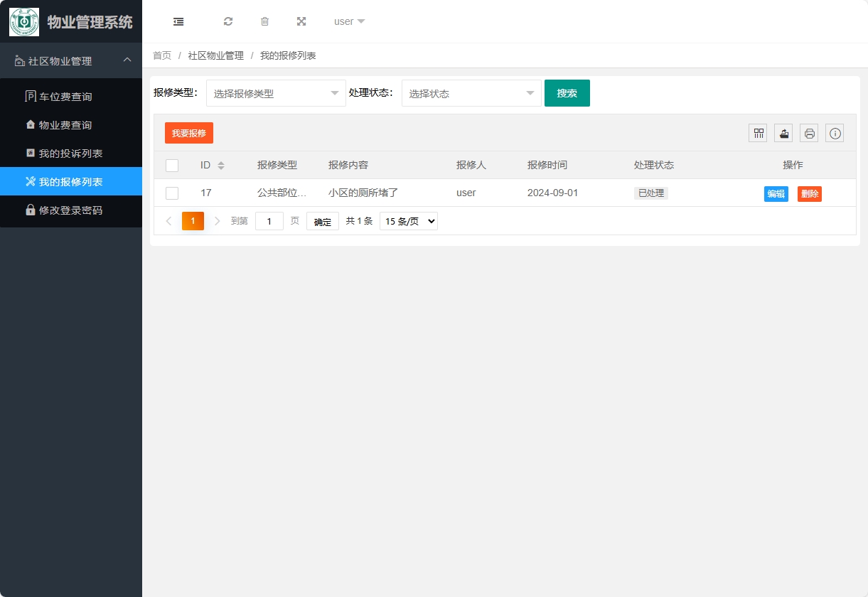This screenshot has height=597, width=868.
Task: Enter fullscreen mode
Action: (x=301, y=21)
